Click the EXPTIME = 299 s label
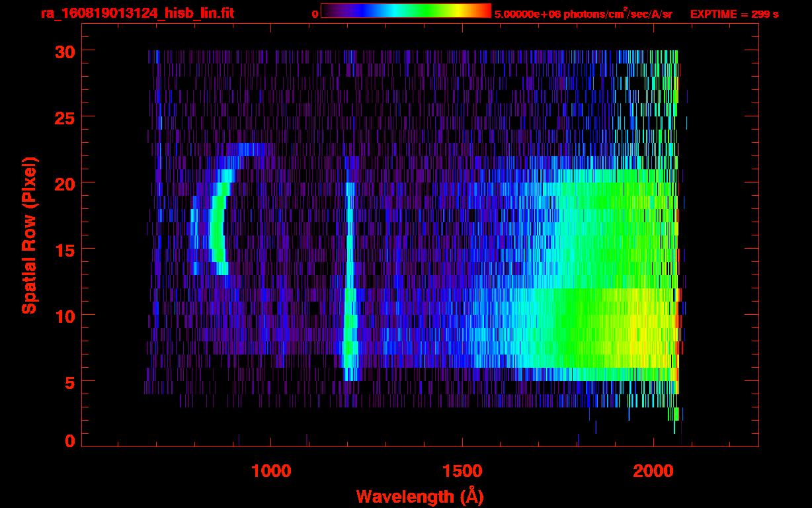This screenshot has height=508, width=812. 734,14
